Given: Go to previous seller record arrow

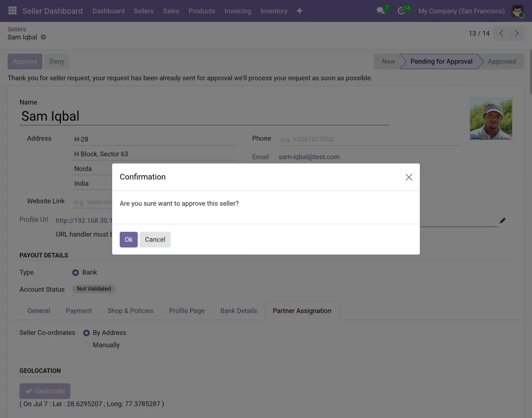Looking at the screenshot, I should coord(501,33).
